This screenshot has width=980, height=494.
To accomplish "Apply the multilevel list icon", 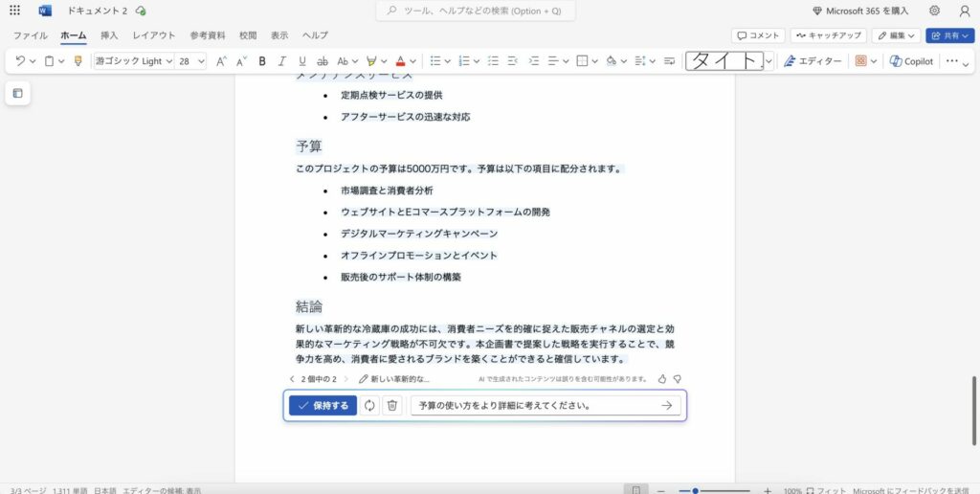I will point(493,60).
